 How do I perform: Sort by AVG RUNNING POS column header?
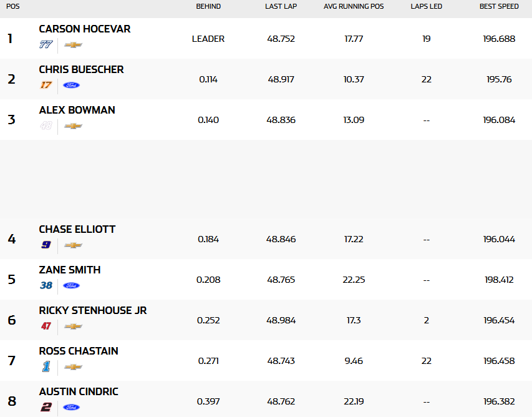354,7
